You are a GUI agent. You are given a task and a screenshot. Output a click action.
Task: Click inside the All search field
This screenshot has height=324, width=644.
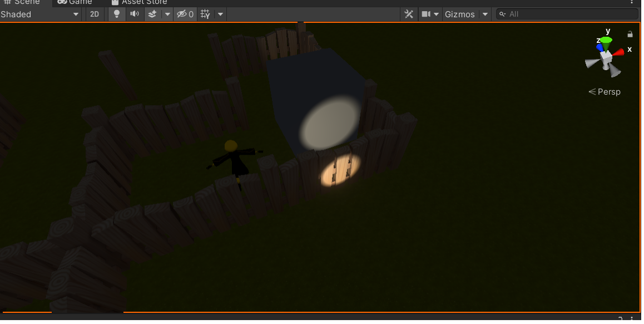click(x=534, y=14)
